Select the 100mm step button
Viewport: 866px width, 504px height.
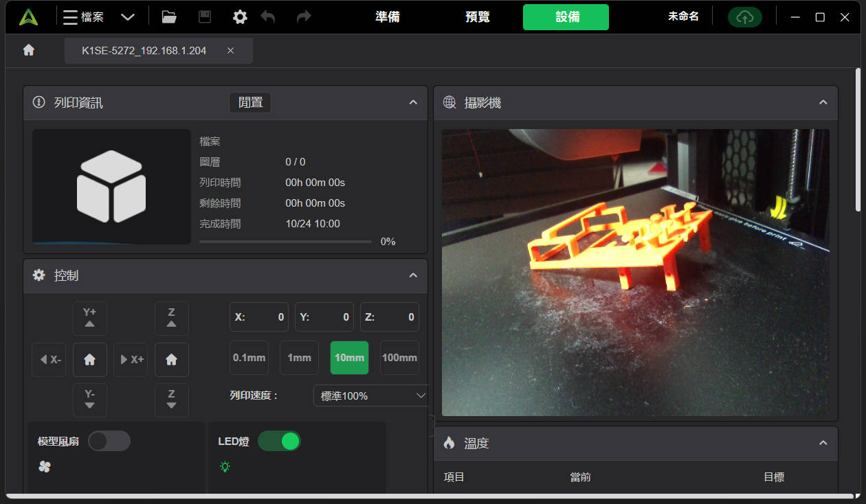click(399, 358)
